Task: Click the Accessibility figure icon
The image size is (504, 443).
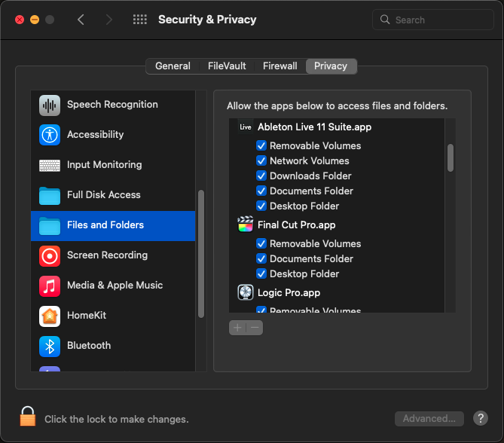Action: point(50,135)
